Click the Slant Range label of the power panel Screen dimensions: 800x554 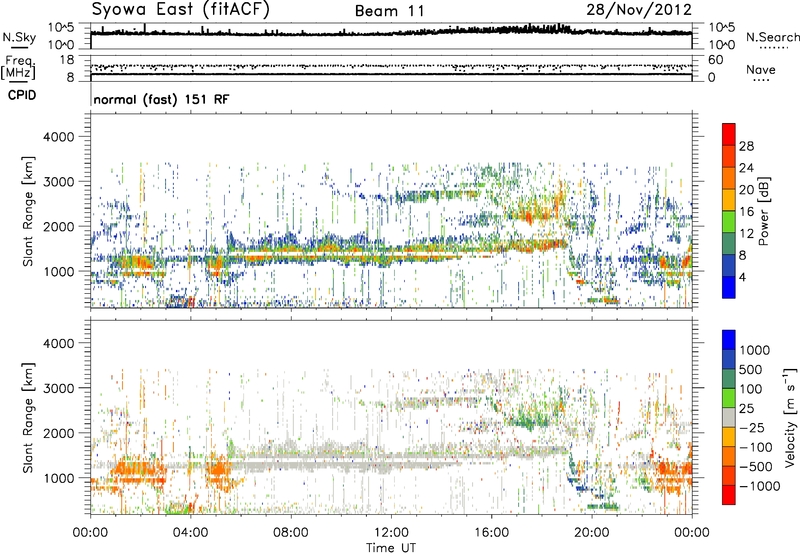pyautogui.click(x=28, y=211)
